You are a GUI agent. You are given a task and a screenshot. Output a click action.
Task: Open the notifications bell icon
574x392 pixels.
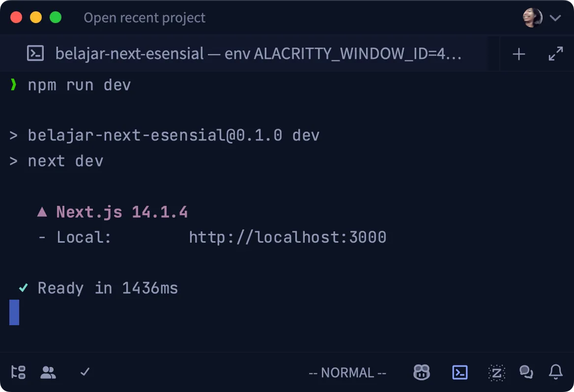coord(555,372)
